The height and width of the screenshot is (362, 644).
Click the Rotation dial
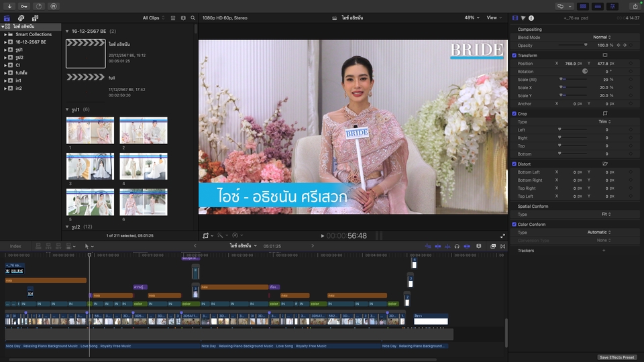pyautogui.click(x=585, y=71)
